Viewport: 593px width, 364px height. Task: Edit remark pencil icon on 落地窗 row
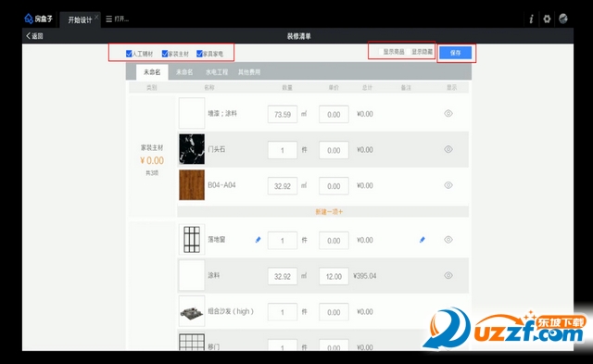click(x=423, y=240)
